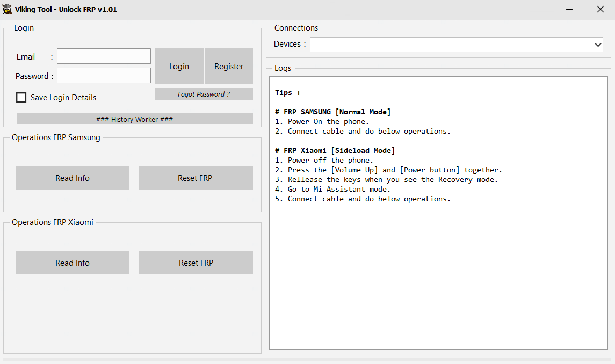
Task: Click the empty area of the Logs box
Action: pos(438,285)
